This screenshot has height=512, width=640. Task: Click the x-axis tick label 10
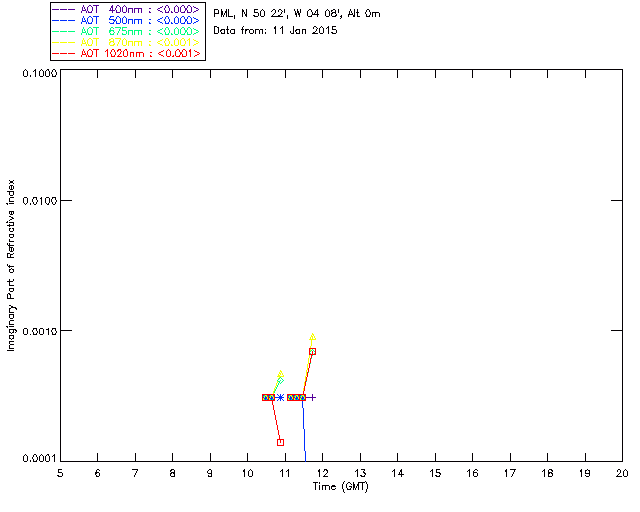248,473
